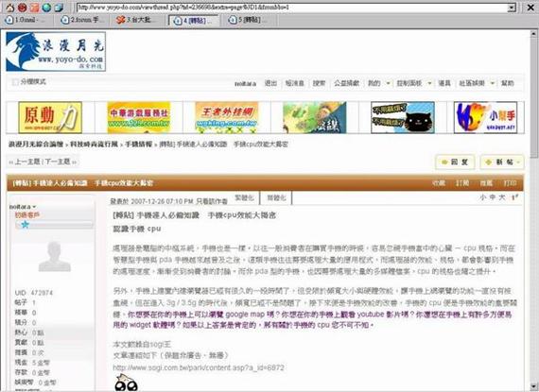The height and width of the screenshot is (392, 539).
Task: Click the 浪漫月光 yoyo-do.com site logo
Action: 56,52
